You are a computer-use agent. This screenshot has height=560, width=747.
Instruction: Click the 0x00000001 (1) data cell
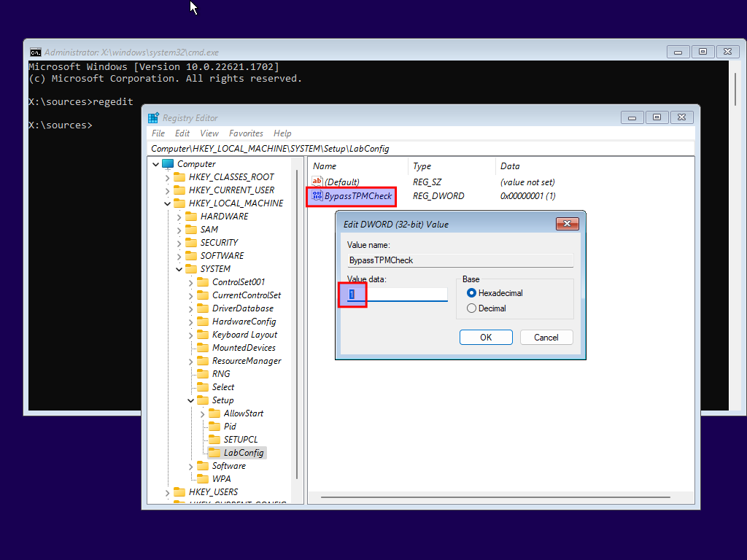pyautogui.click(x=528, y=195)
